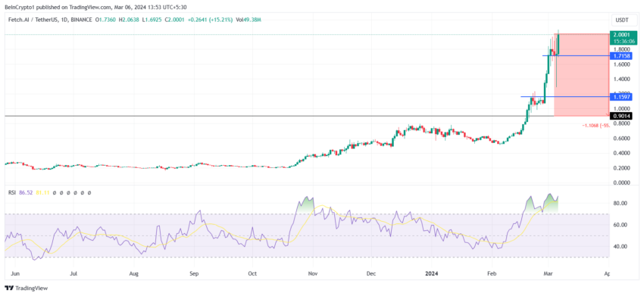Click the red short position box
The image size is (644, 296).
tap(581, 75)
